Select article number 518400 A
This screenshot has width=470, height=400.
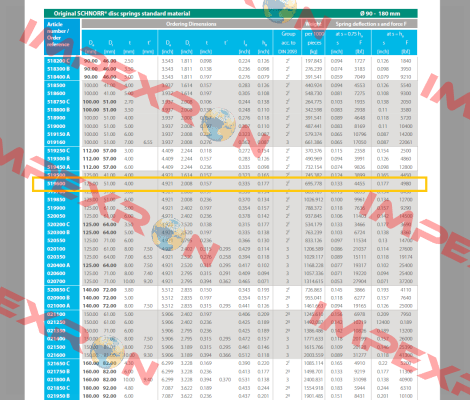(x=58, y=77)
